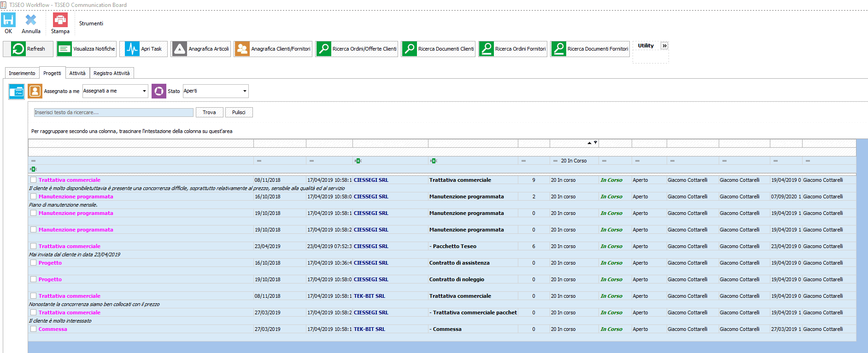Click '- Trattativa commerciale pacchet' cell

click(473, 312)
